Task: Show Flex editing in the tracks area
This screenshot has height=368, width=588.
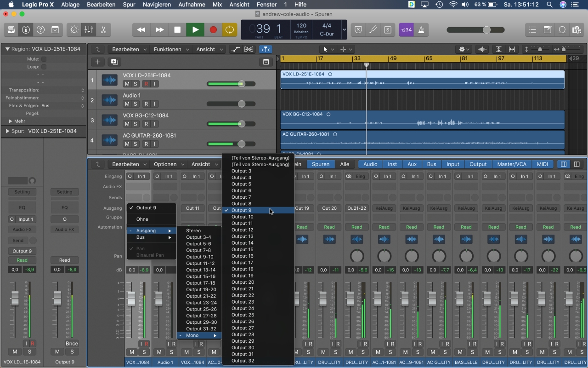Action: point(249,49)
